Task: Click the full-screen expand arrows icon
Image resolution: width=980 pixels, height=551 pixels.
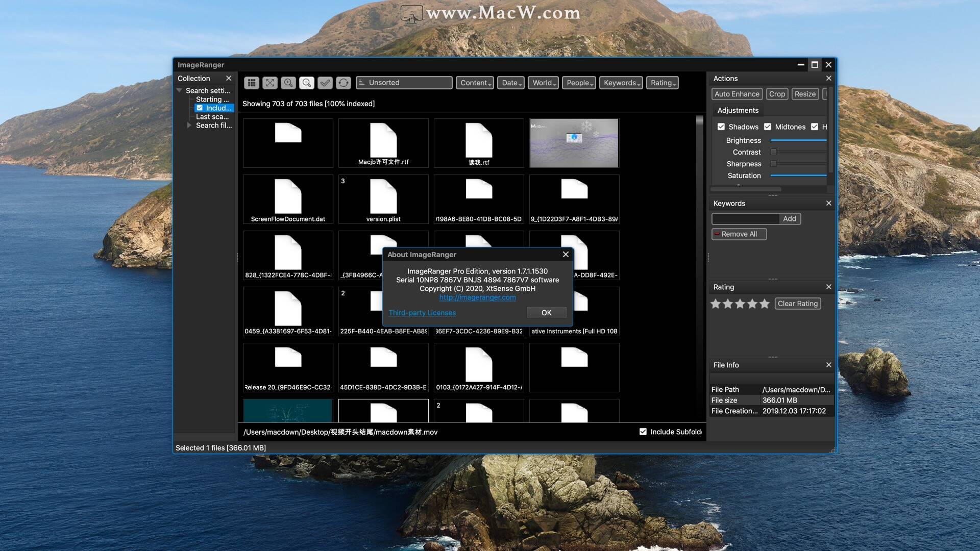Action: [x=270, y=83]
